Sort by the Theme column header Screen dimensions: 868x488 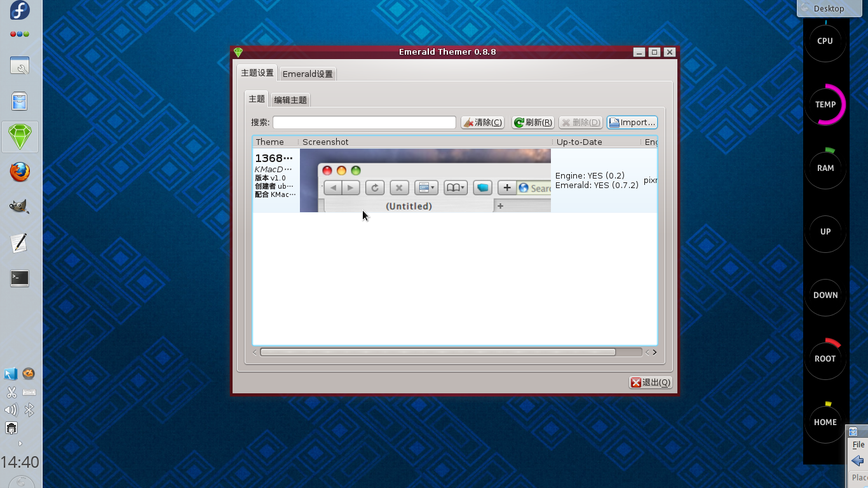pyautogui.click(x=275, y=142)
